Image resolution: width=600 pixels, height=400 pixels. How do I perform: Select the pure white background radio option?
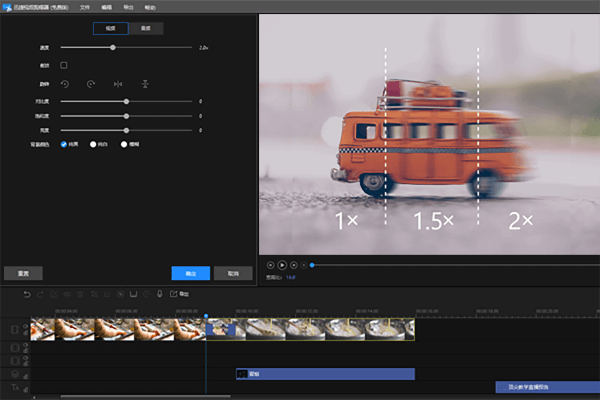[x=93, y=144]
